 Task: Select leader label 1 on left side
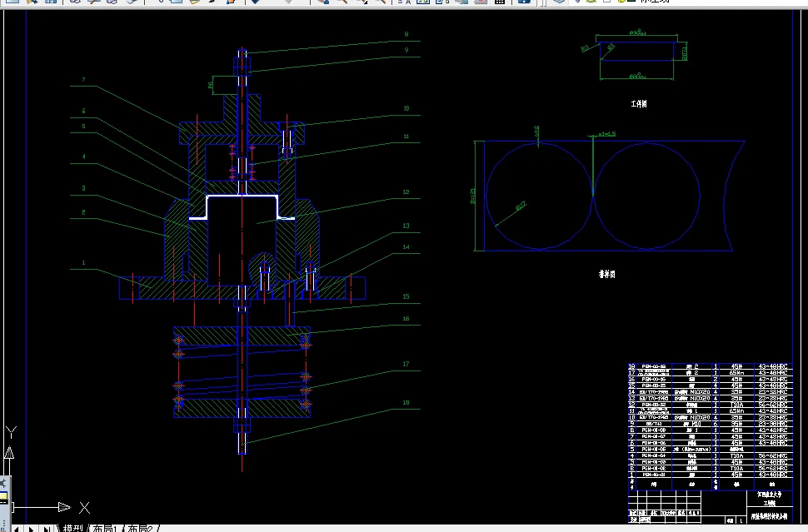(x=83, y=262)
